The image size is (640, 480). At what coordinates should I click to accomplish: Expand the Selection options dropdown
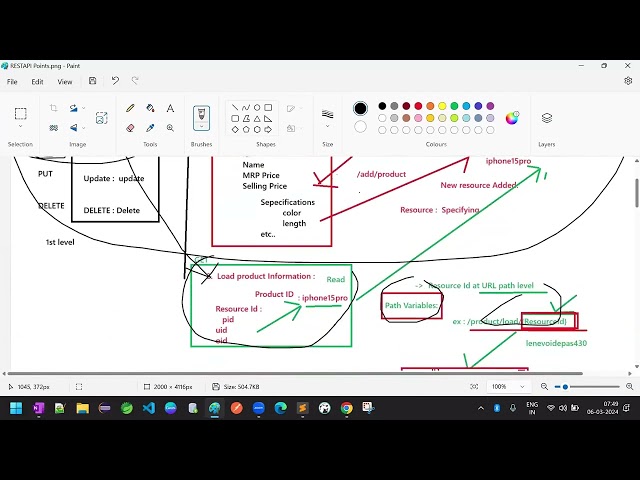tap(20, 127)
